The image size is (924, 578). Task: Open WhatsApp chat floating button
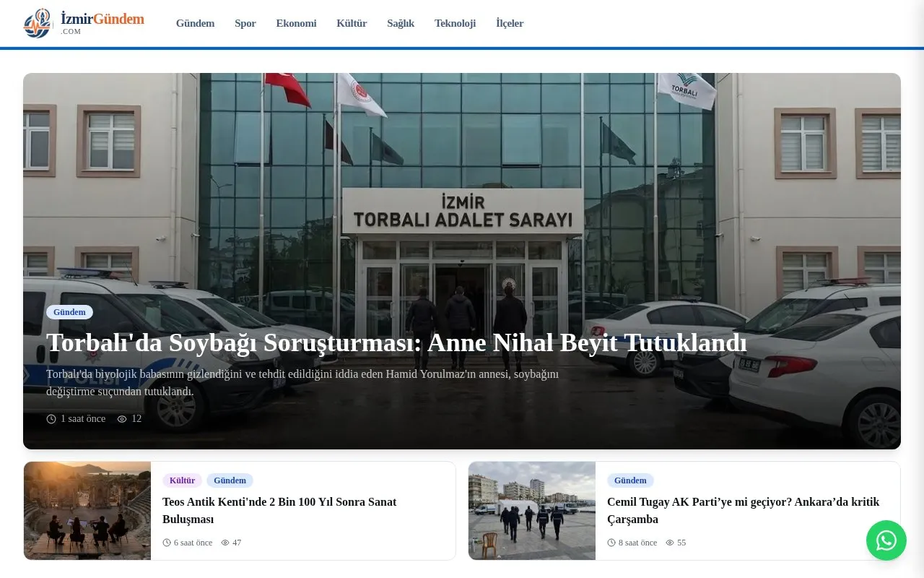click(x=886, y=540)
